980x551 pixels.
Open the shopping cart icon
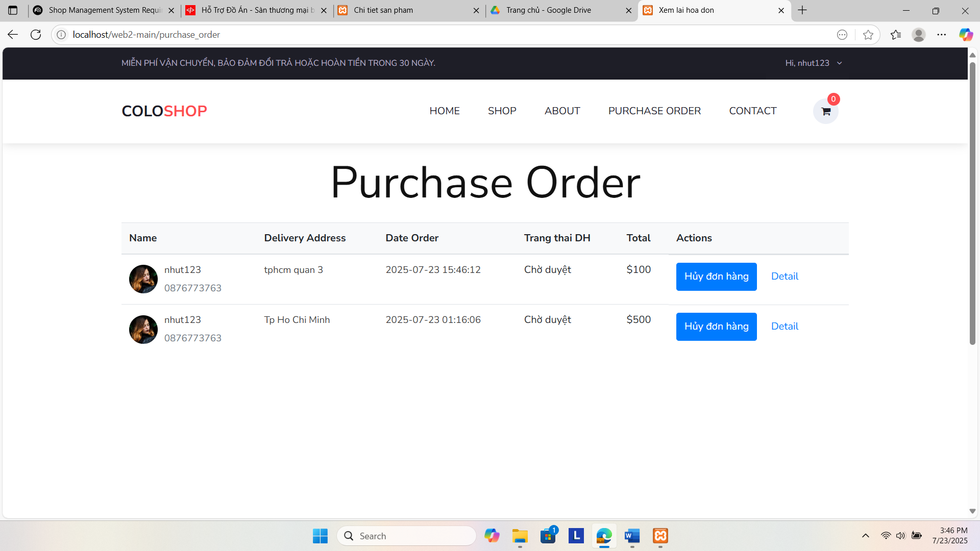[x=825, y=111]
